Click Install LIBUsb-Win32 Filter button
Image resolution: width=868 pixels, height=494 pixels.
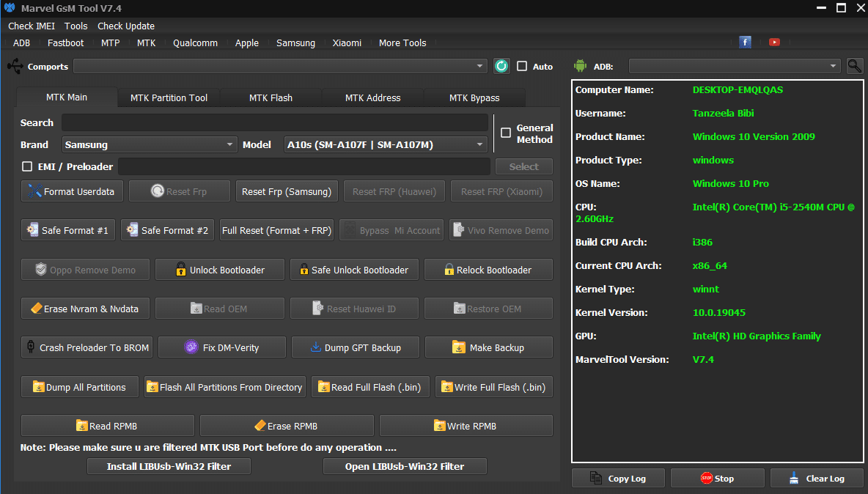tap(169, 466)
